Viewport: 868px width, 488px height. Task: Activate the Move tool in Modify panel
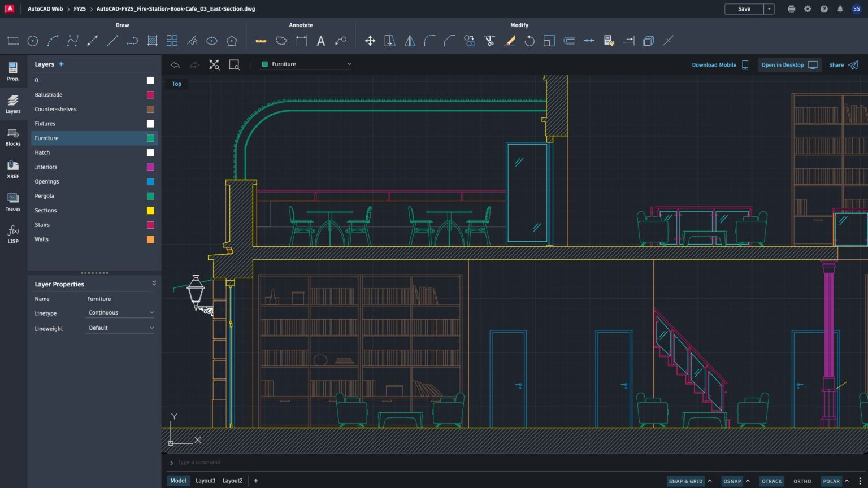tap(370, 40)
